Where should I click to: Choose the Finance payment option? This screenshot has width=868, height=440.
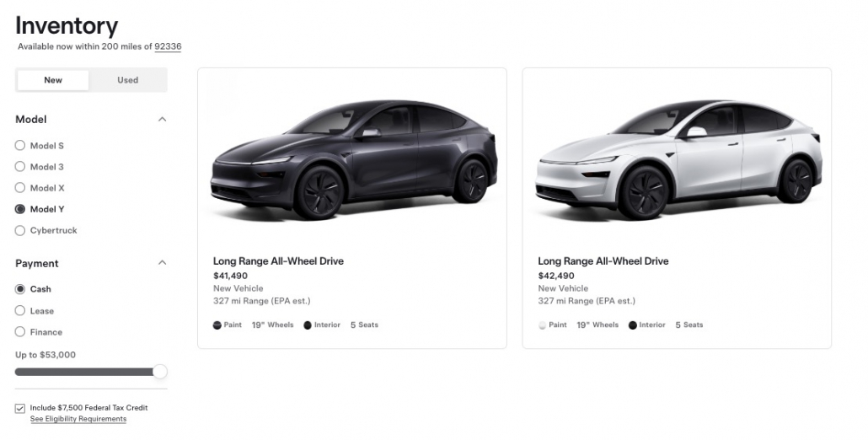(20, 332)
